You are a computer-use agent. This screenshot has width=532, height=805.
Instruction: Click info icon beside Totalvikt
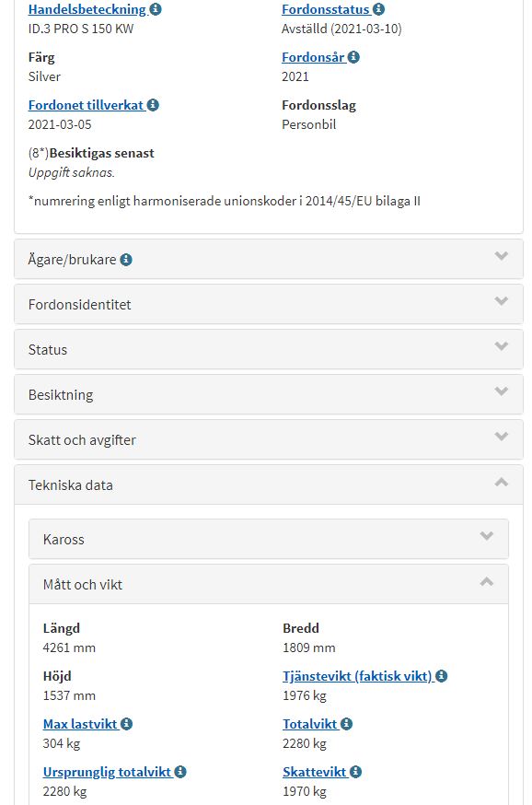[346, 724]
